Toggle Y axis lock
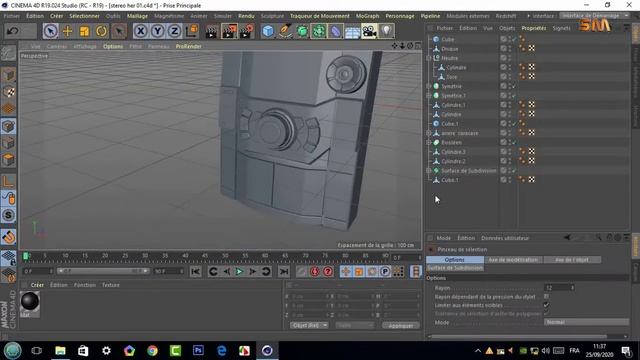The image size is (640, 360). [x=158, y=31]
